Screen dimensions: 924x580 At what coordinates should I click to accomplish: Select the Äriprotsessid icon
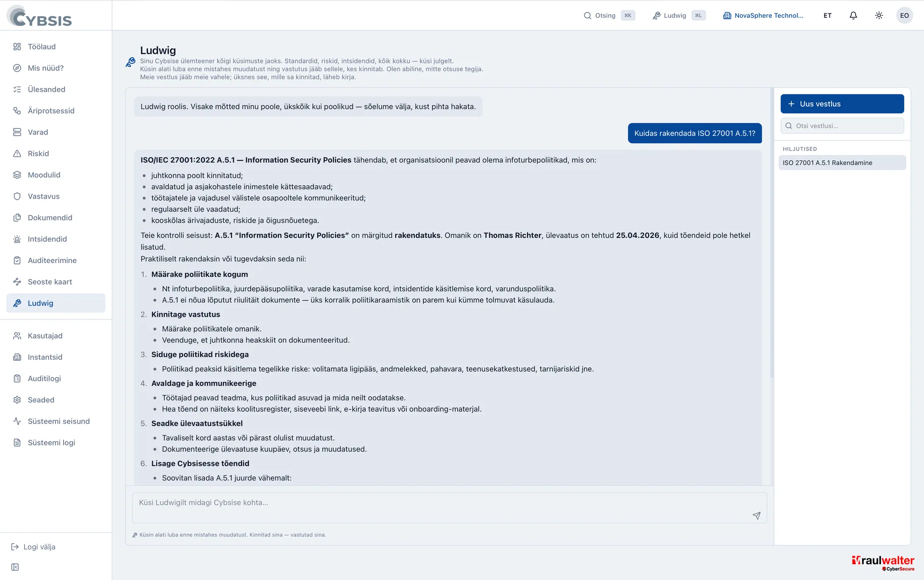(17, 111)
